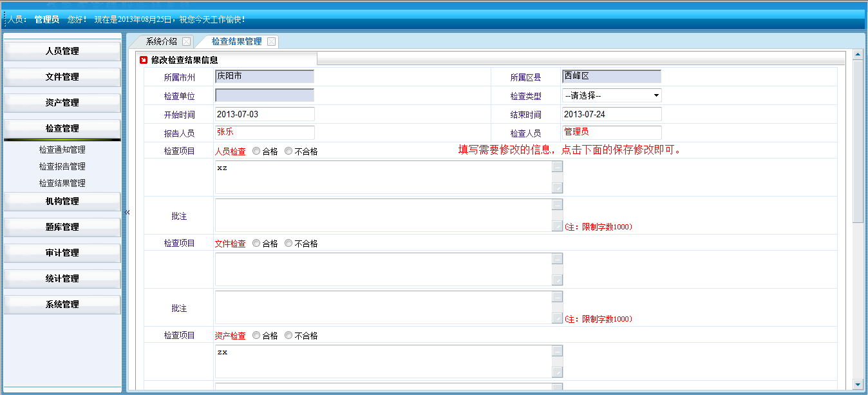Expand the 统计管理 sidebar section
The height and width of the screenshot is (395, 868).
point(62,279)
